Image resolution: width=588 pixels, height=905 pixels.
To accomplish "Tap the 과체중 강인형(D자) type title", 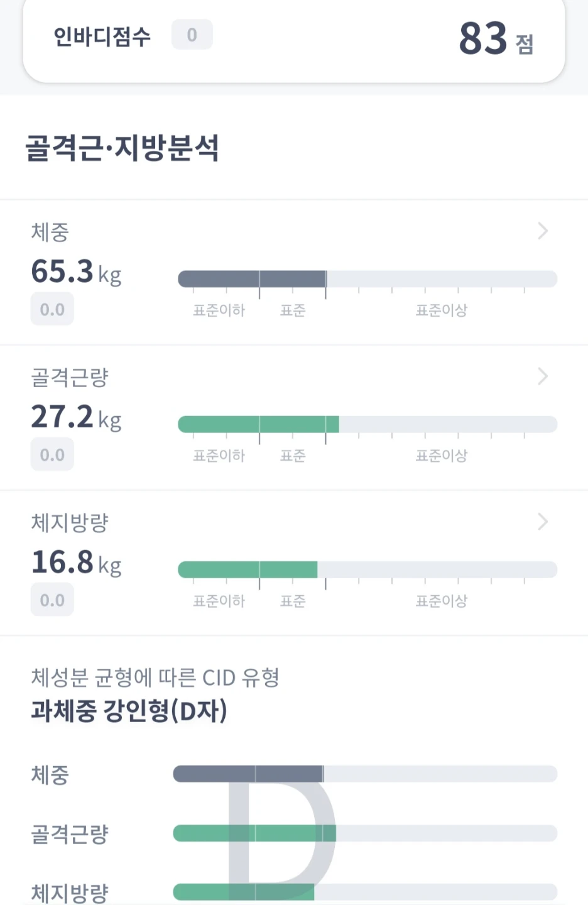I will (x=129, y=711).
